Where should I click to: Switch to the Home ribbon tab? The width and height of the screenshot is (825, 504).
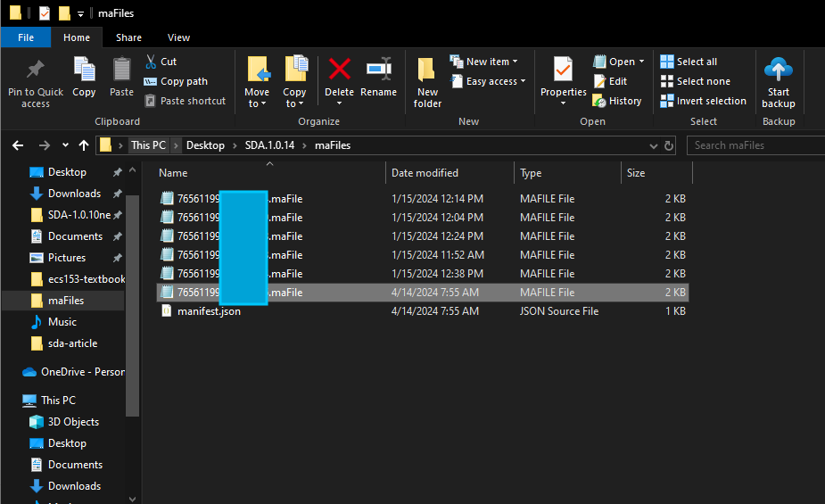click(77, 37)
